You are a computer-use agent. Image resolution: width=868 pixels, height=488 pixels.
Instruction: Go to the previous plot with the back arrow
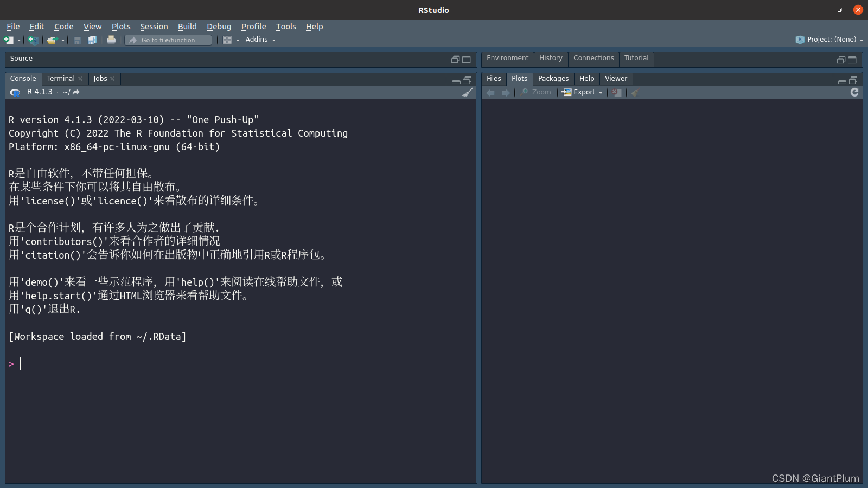click(491, 92)
